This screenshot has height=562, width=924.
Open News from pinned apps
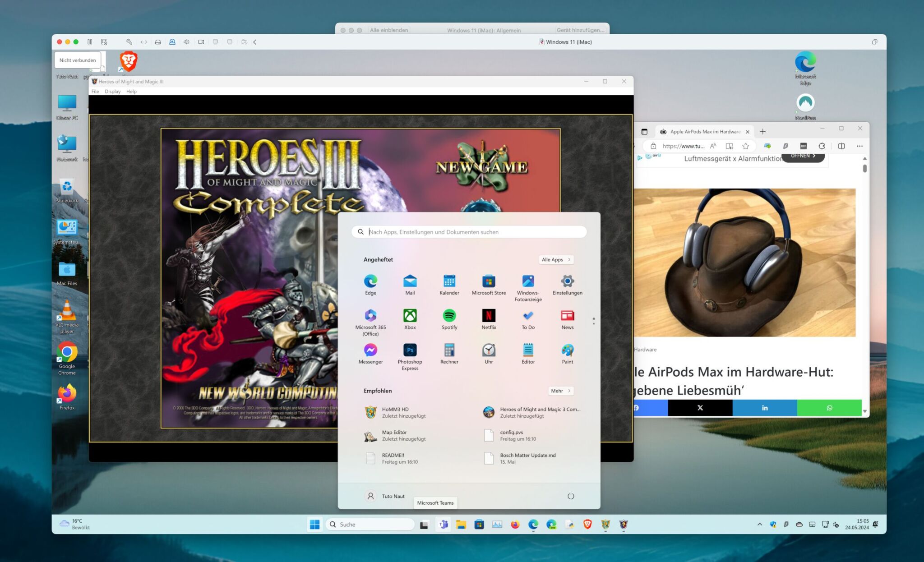point(568,319)
